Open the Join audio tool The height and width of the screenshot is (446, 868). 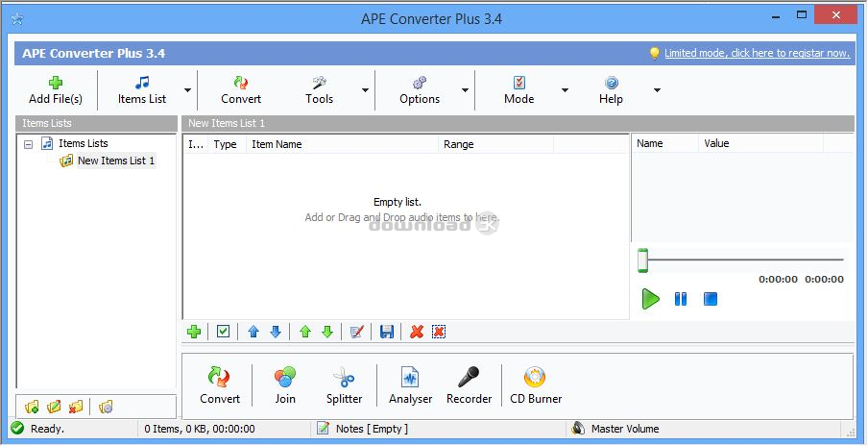click(x=285, y=385)
